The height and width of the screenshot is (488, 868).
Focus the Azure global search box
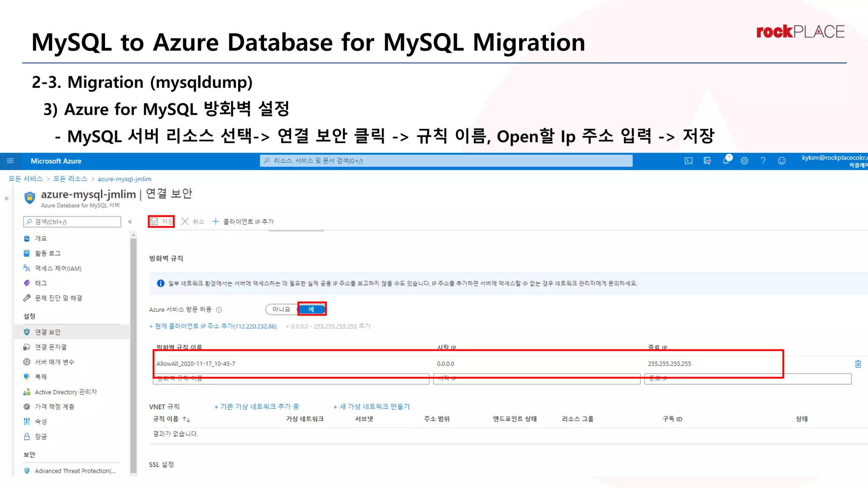tap(446, 161)
